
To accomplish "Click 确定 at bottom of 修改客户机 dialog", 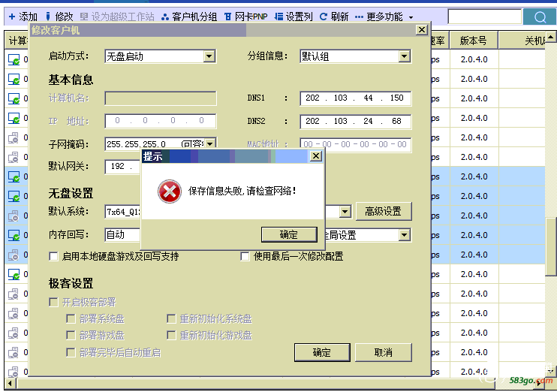I will (322, 352).
